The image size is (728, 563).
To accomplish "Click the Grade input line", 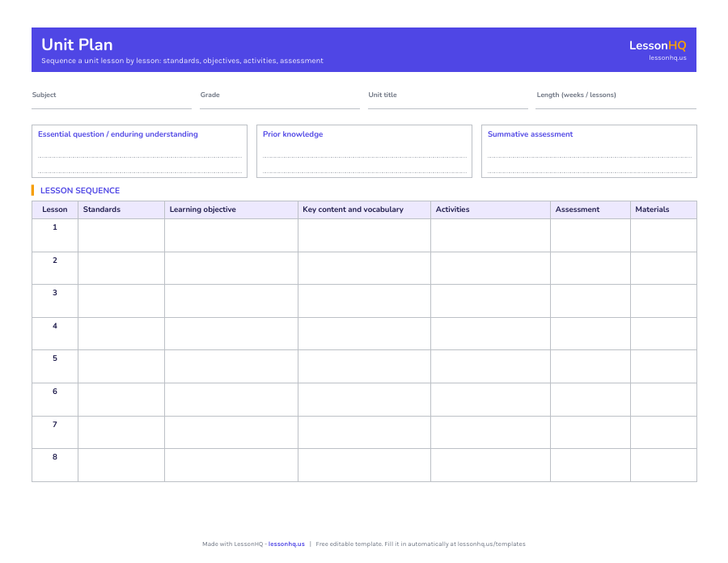I will tap(280, 99).
